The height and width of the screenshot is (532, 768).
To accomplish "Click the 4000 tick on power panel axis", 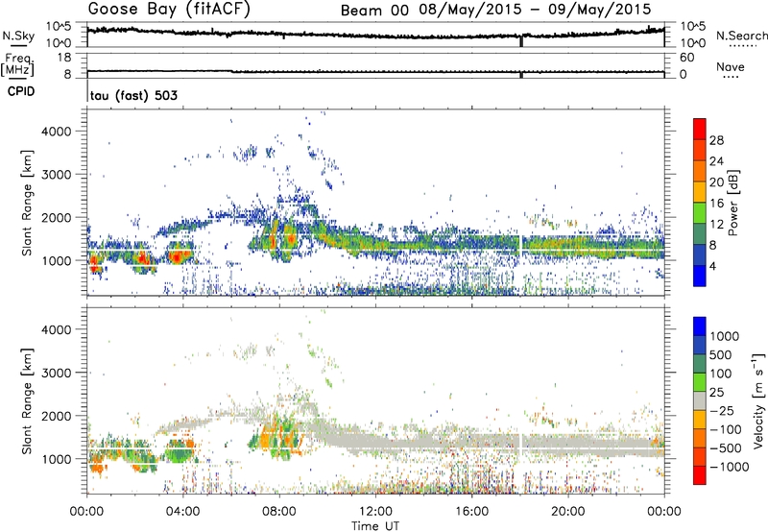I will coord(57,132).
